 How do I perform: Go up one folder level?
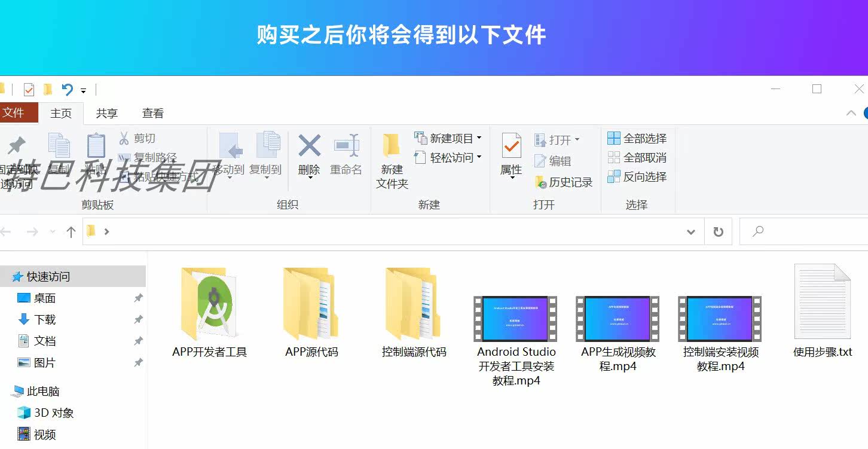point(71,232)
